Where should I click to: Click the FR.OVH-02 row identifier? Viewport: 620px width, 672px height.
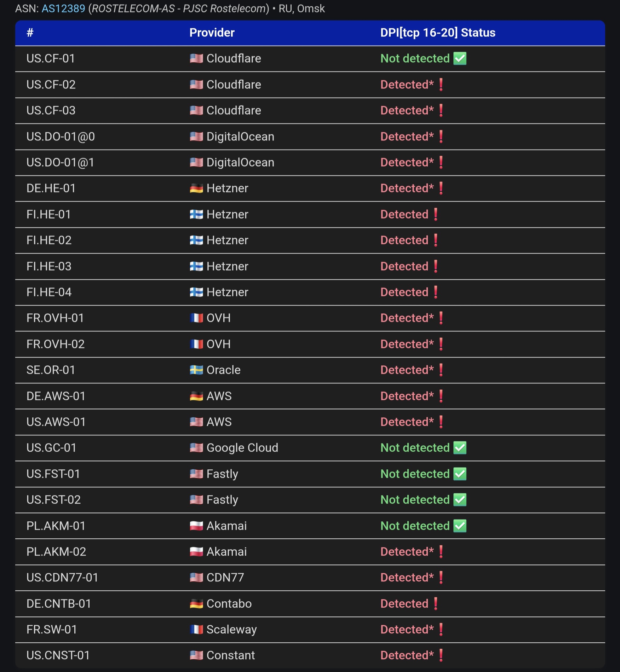[x=56, y=344]
